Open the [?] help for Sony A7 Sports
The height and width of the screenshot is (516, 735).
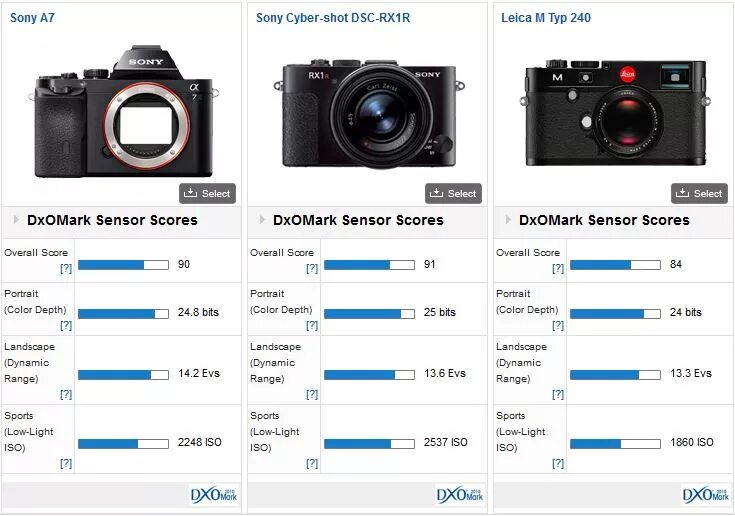click(66, 464)
